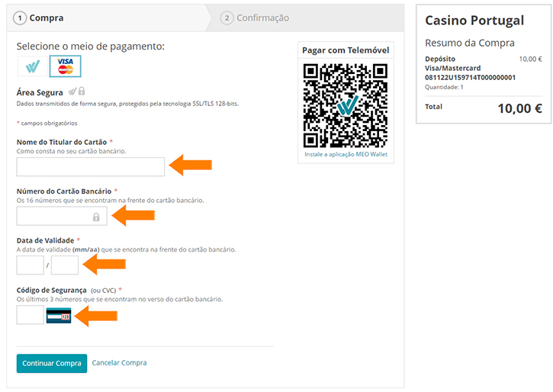
Task: Focus the cardholder name input field
Action: click(x=90, y=167)
